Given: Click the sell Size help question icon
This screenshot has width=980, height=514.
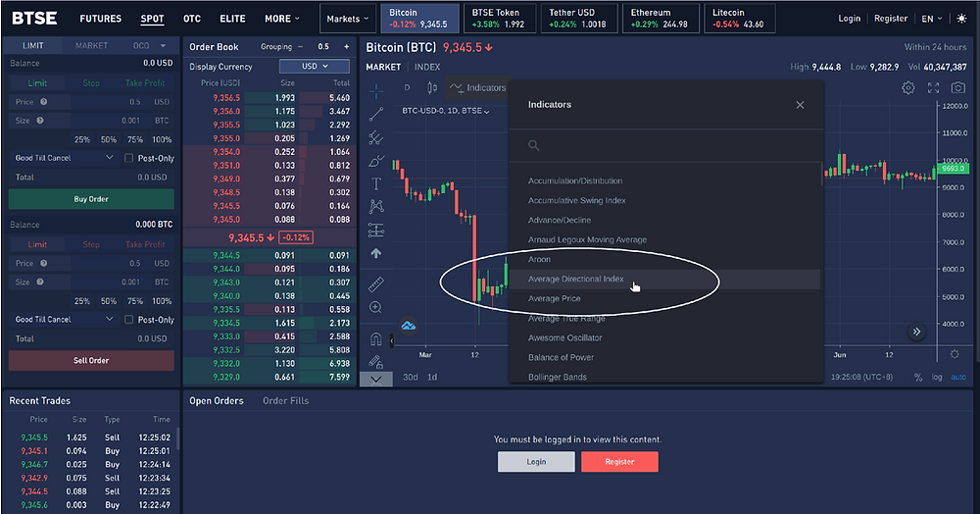Looking at the screenshot, I should point(40,282).
